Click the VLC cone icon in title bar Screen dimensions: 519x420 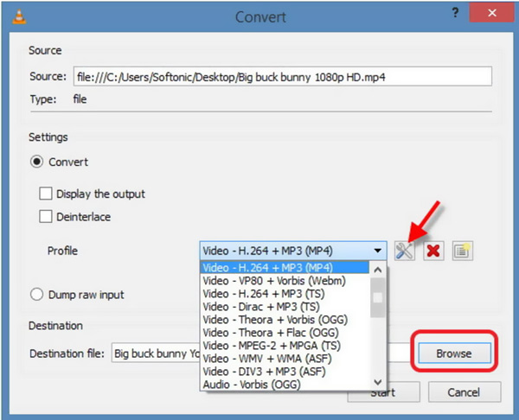point(19,17)
